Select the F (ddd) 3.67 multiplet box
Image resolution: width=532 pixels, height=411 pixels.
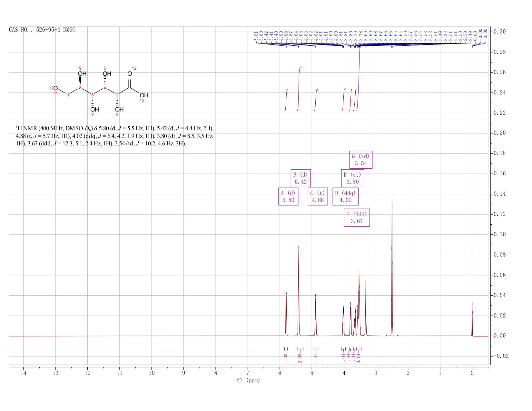[x=357, y=218]
